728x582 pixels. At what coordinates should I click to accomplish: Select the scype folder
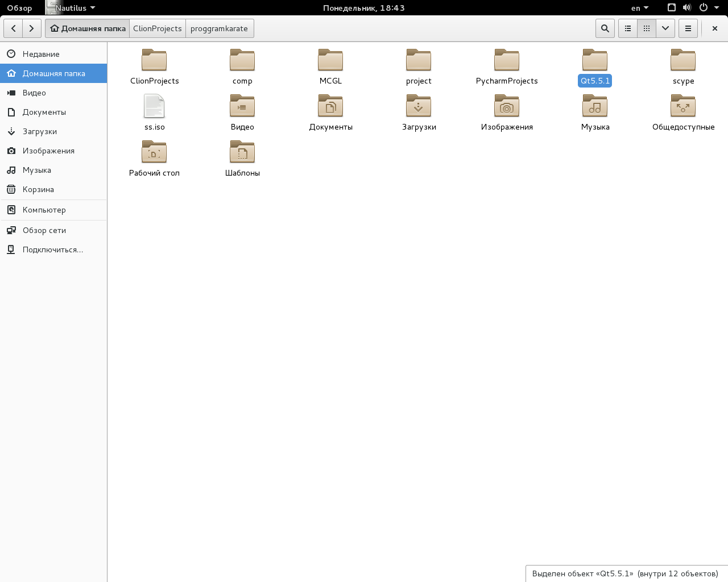click(683, 66)
